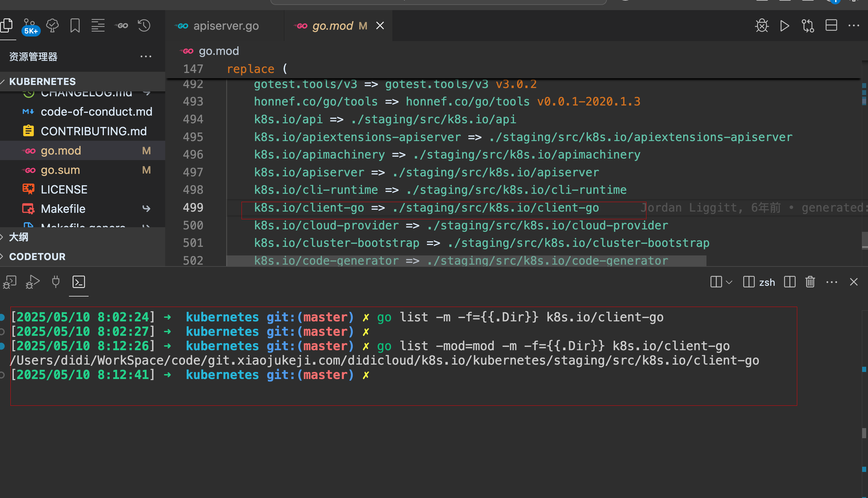Viewport: 868px width, 498px height.
Task: Click the k8s.io/code-generator line 502
Action: 461,261
